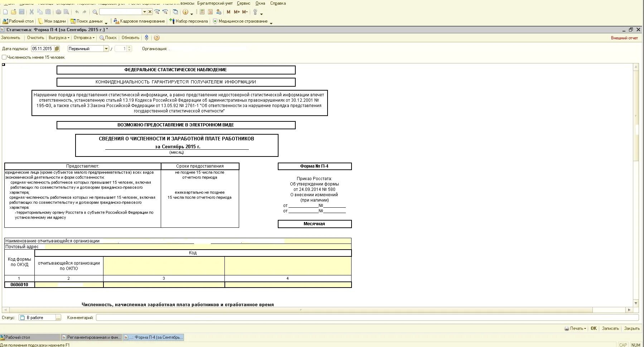This screenshot has height=347, width=644.
Task: Switch to the Регламентированная и фин... tab
Action: [x=91, y=337]
